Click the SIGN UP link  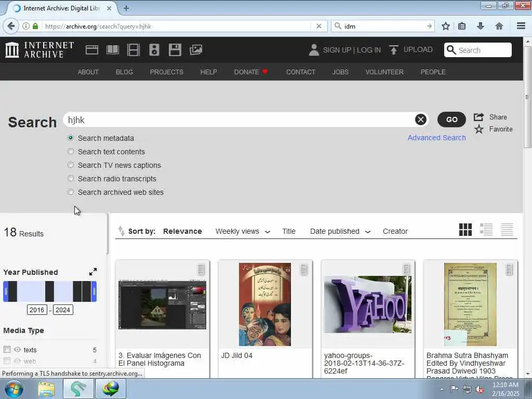[337, 50]
